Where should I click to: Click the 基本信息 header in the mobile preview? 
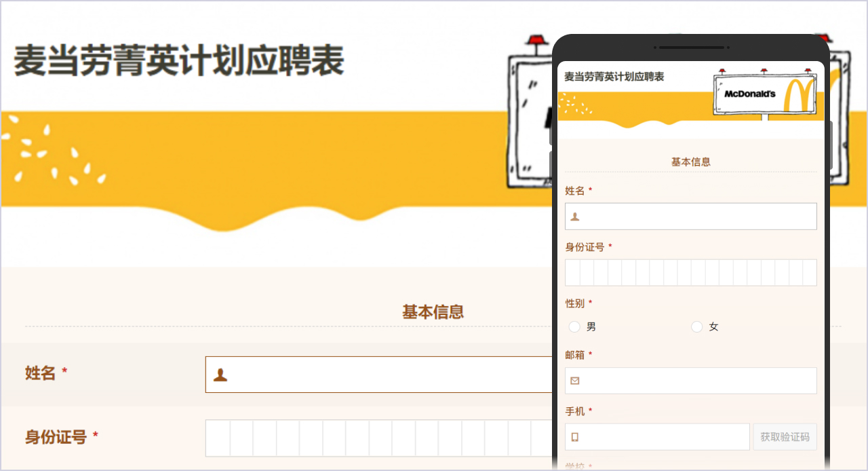click(x=690, y=161)
